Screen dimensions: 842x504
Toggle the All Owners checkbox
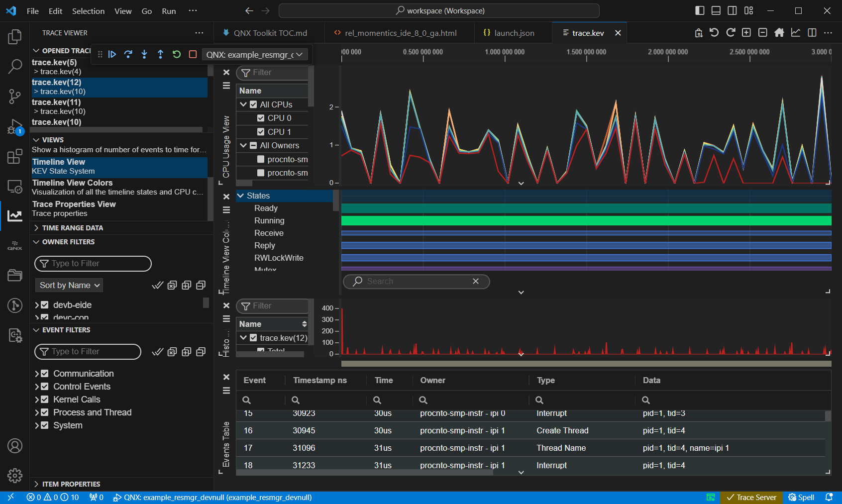pos(253,145)
